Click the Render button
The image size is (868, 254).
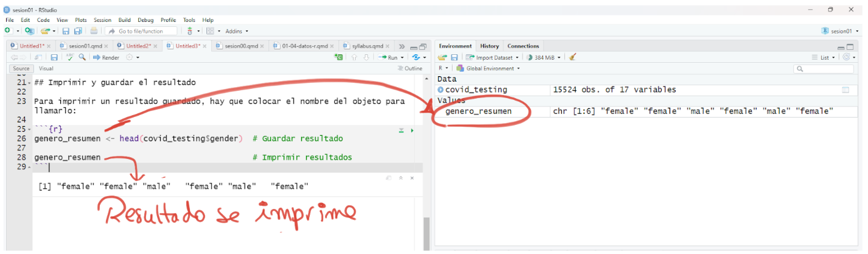[x=107, y=57]
